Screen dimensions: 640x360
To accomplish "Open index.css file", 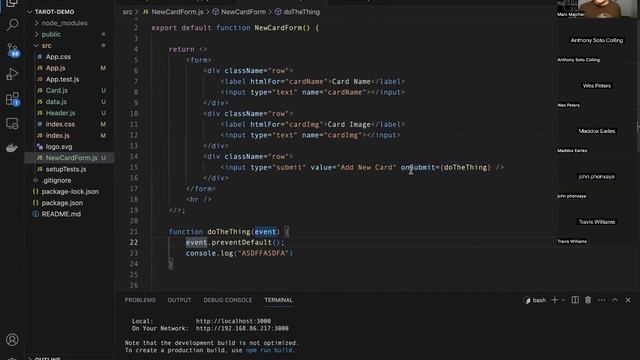I will tap(60, 124).
